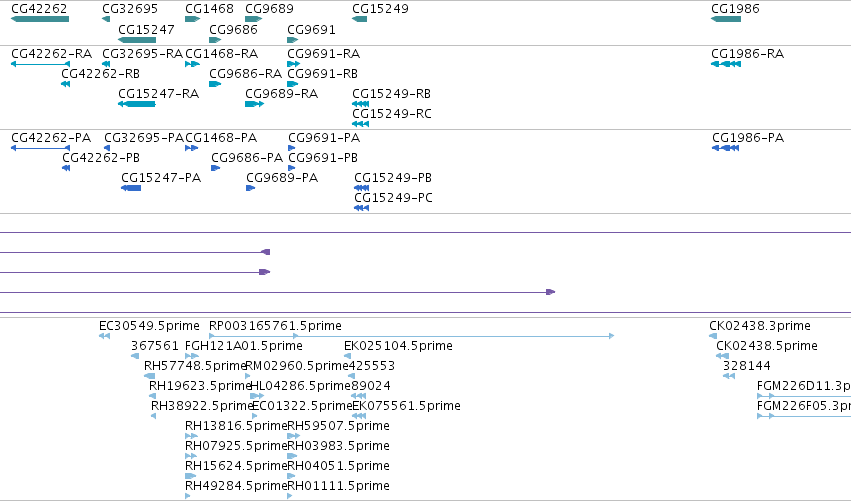The width and height of the screenshot is (851, 501).
Task: Select the CG9691 gene label
Action: pyautogui.click(x=312, y=29)
